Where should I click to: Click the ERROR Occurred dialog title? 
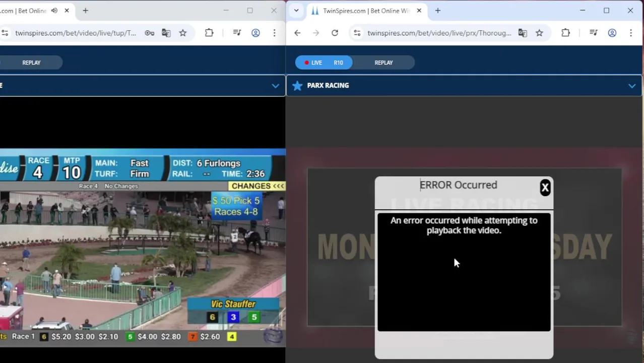pos(458,185)
